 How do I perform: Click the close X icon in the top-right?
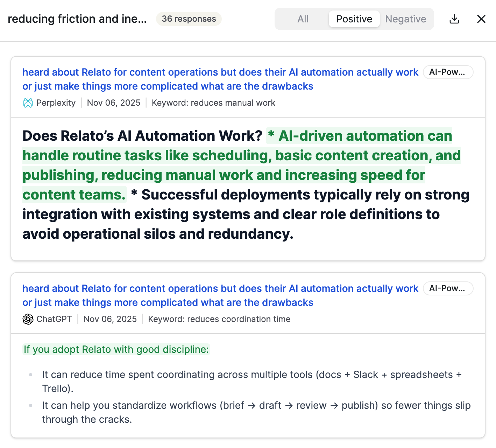pos(481,19)
